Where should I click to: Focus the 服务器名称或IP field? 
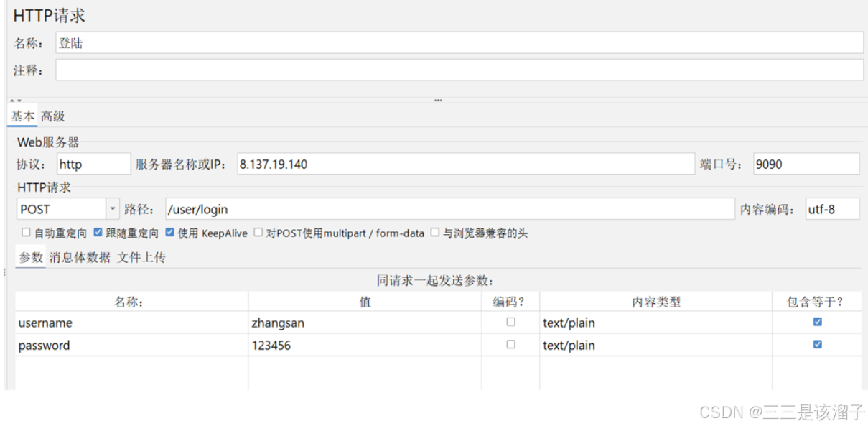465,164
